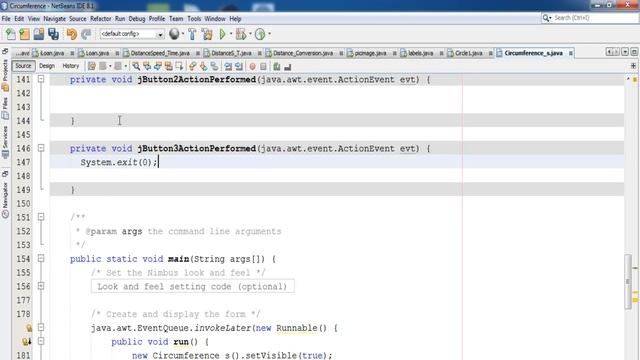Click the New Project icon
Viewport: 640px width, 360px height.
click(x=24, y=34)
